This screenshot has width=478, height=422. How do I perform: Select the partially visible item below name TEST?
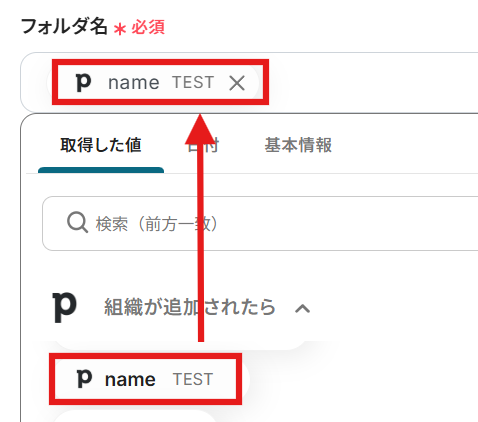[133, 417]
